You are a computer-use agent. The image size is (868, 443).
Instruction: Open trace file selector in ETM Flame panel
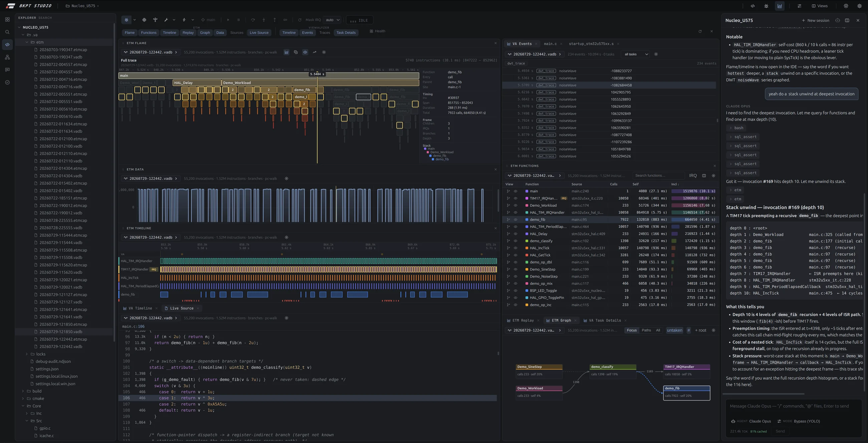150,52
